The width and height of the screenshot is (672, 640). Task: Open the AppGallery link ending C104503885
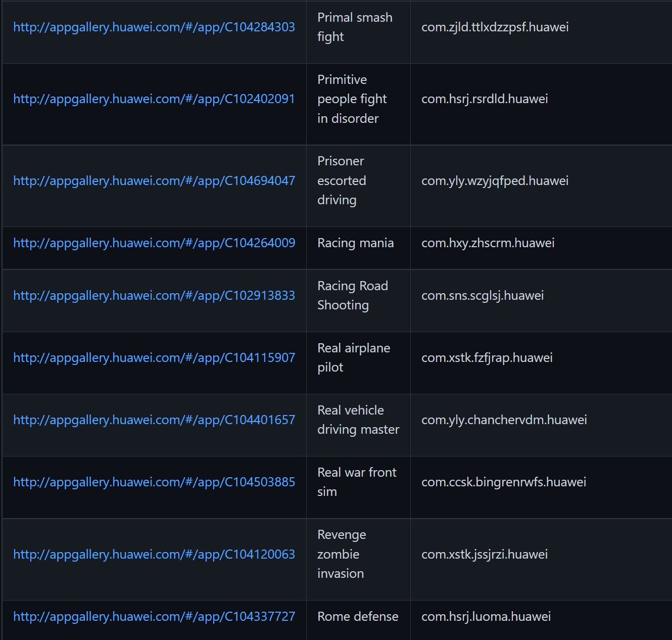tap(154, 482)
